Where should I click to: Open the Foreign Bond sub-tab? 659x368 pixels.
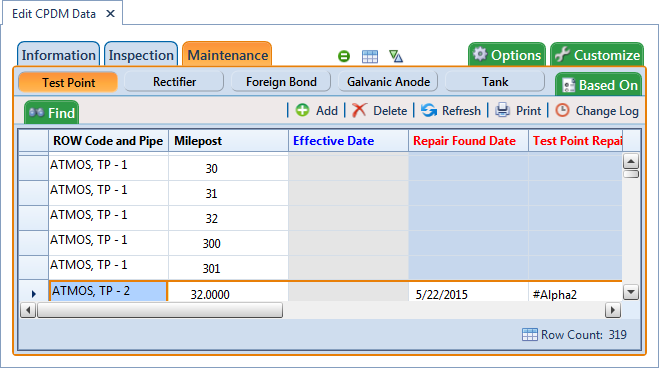pyautogui.click(x=281, y=81)
